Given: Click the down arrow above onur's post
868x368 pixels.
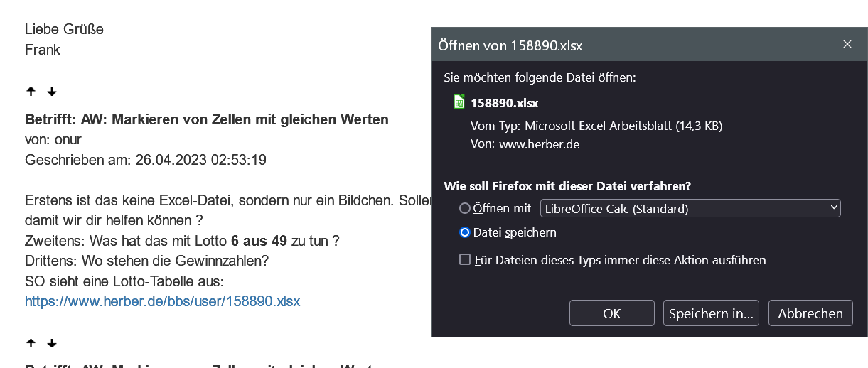Looking at the screenshot, I should coord(52,92).
